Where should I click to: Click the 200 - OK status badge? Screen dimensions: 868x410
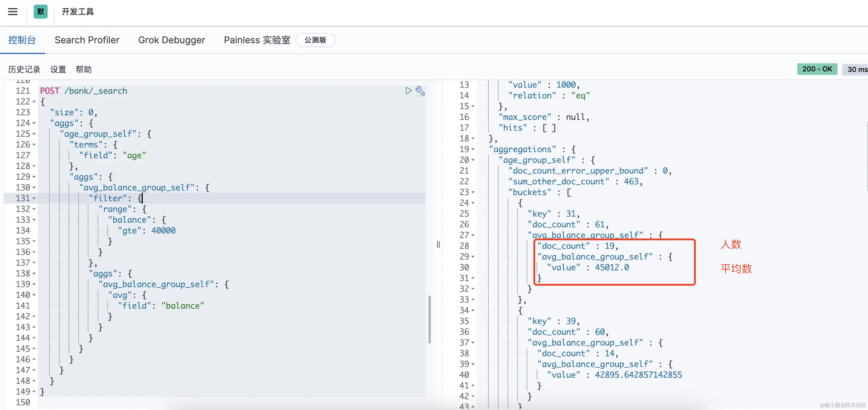(817, 69)
